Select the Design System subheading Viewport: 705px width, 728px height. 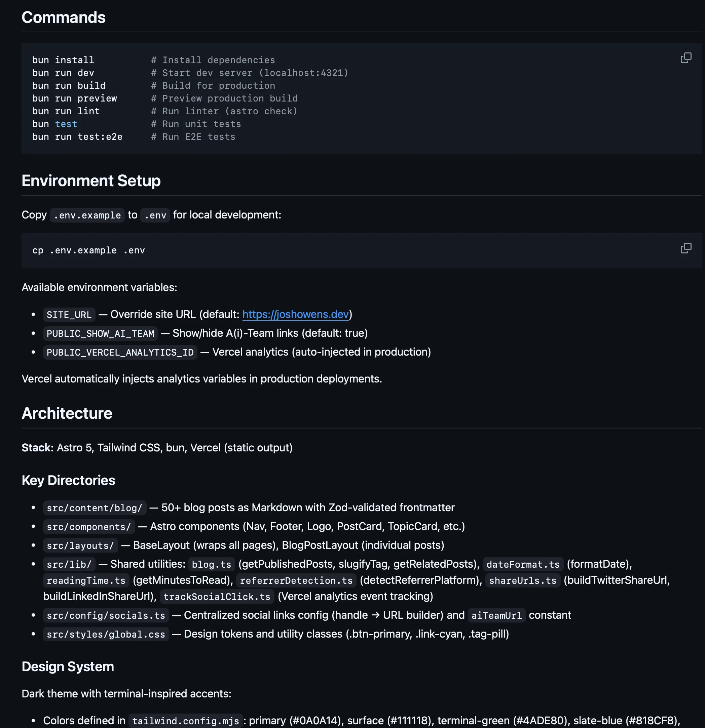[68, 666]
